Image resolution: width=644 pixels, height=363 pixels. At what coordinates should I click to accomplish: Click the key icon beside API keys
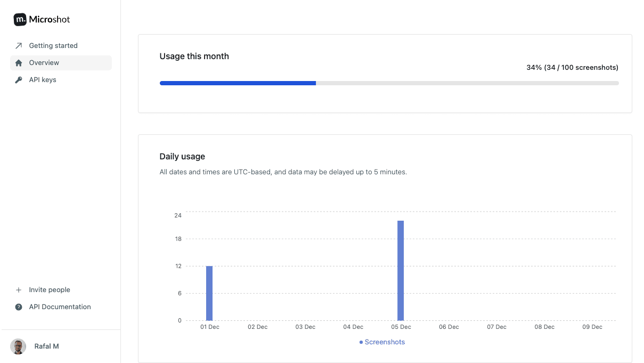click(x=19, y=79)
